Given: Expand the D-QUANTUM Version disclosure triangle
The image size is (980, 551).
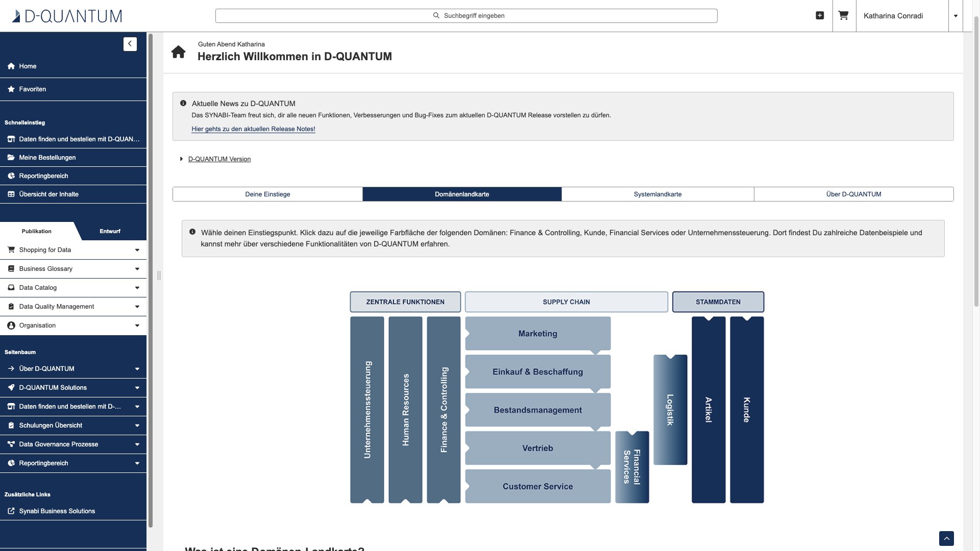Looking at the screenshot, I should [181, 159].
